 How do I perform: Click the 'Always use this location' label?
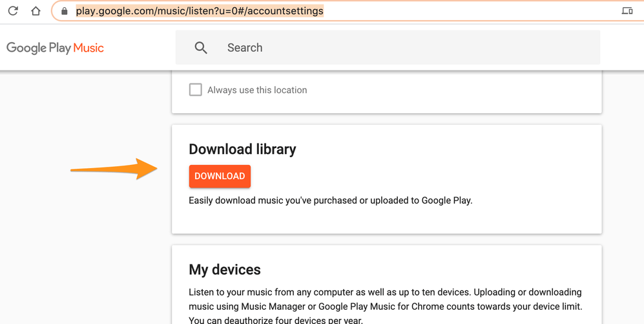coord(257,91)
